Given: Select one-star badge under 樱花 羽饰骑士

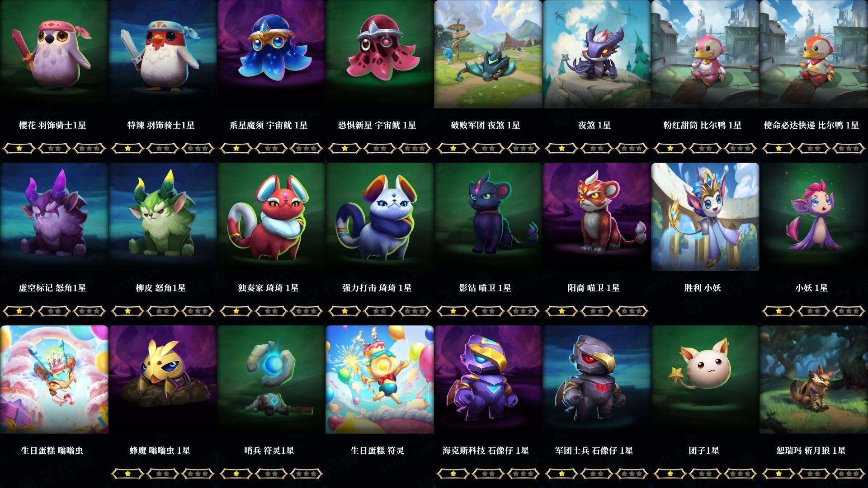Looking at the screenshot, I should 19,148.
